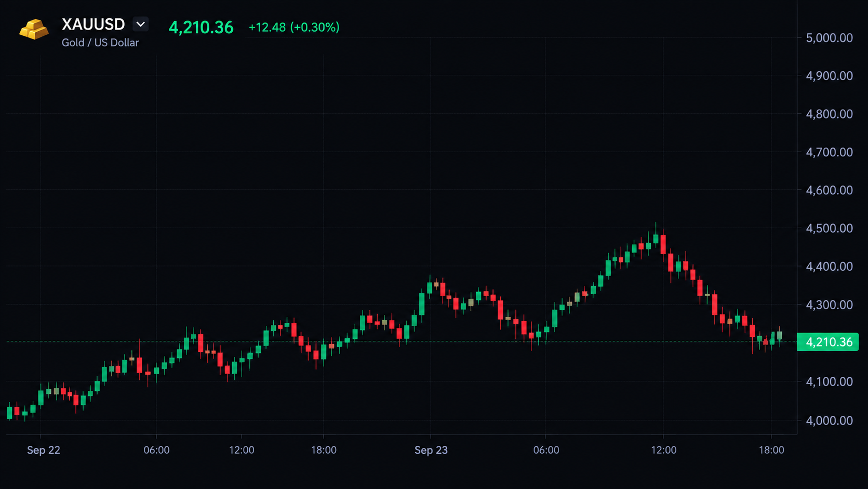Click the 4,210.36 price in the header
This screenshot has height=489, width=868.
tap(201, 27)
